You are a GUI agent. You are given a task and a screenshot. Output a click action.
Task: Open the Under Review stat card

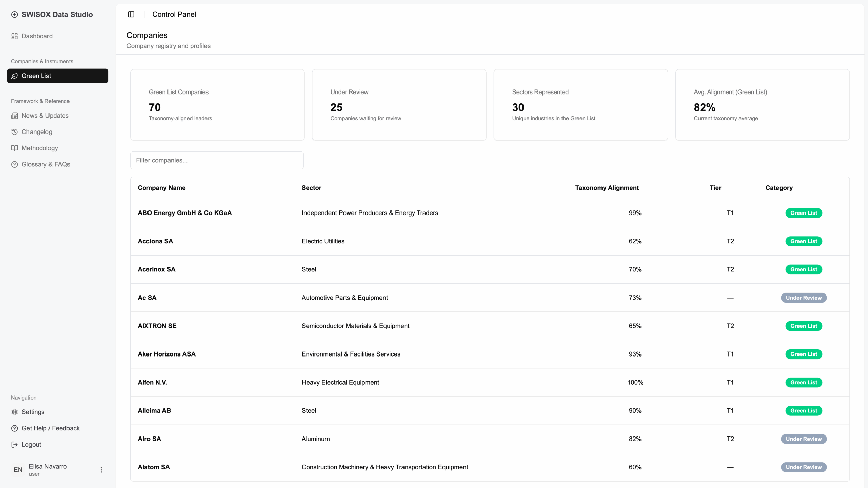coord(399,105)
